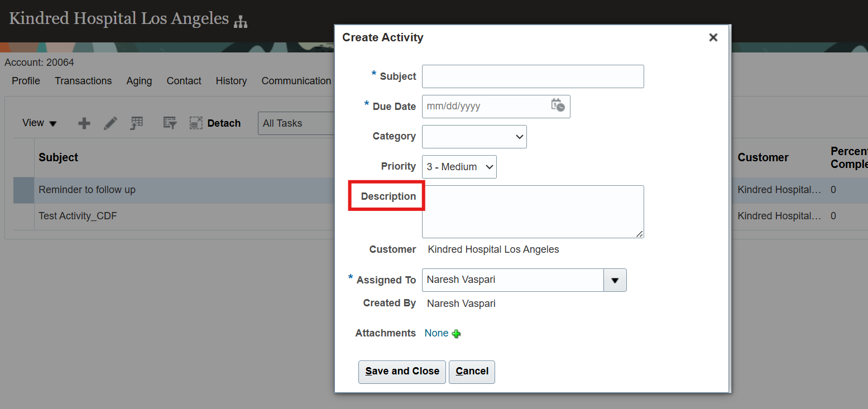Screen dimensions: 868x409
Task: Expand the Assigned To dropdown arrow
Action: point(615,280)
